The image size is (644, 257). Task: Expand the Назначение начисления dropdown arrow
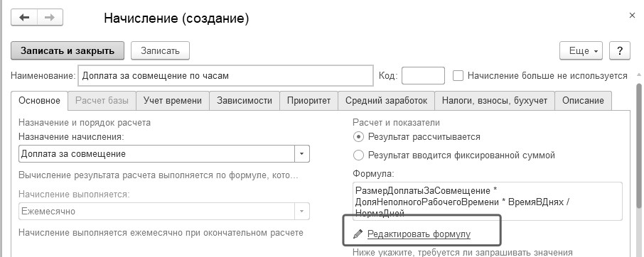tap(302, 154)
